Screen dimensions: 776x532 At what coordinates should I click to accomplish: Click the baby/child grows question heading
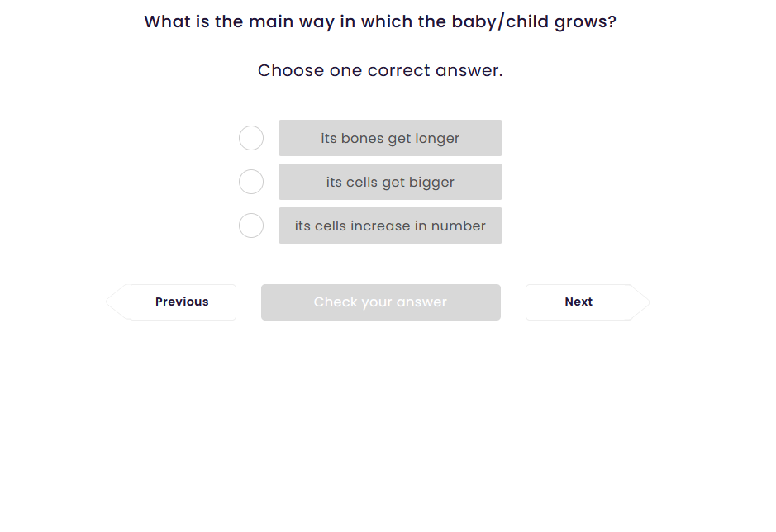coord(380,22)
